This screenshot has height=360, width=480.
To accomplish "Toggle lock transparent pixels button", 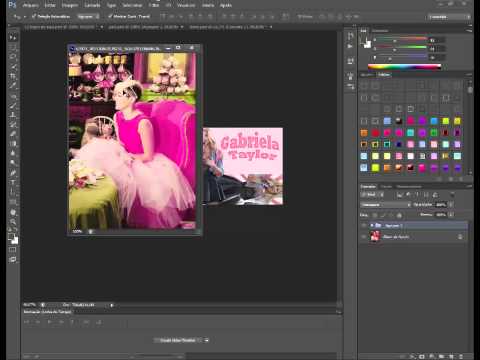I will 375,215.
